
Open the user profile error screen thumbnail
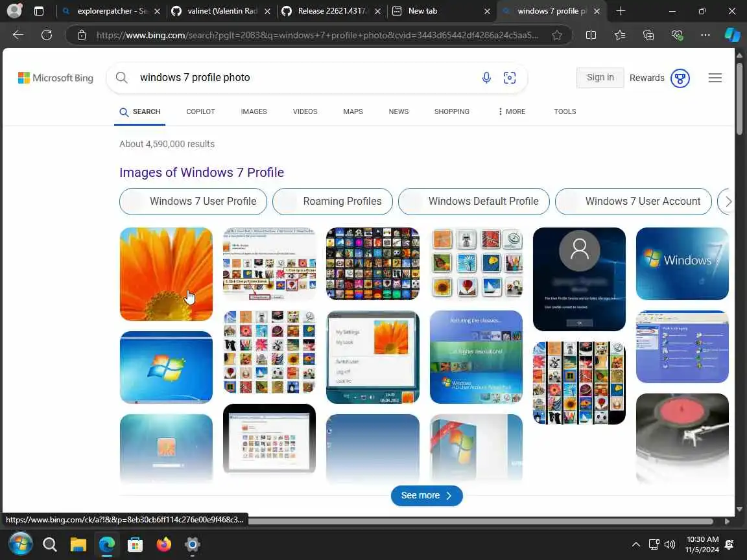pyautogui.click(x=579, y=279)
